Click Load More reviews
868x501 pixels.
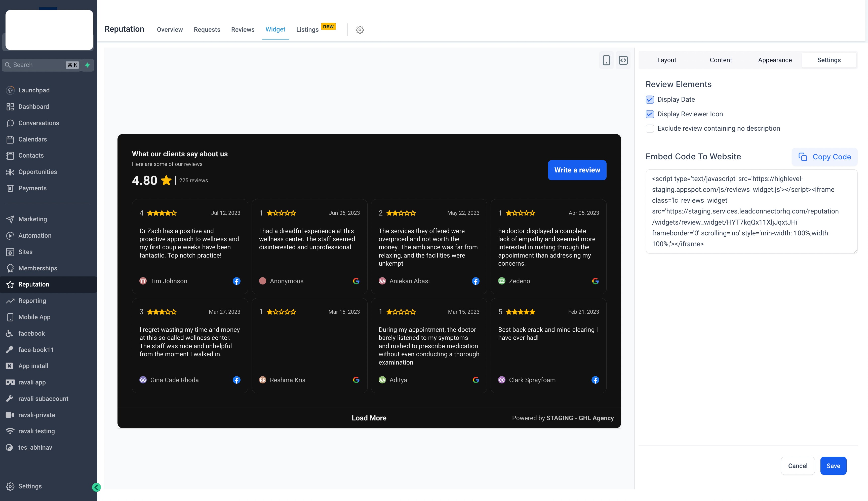369,418
